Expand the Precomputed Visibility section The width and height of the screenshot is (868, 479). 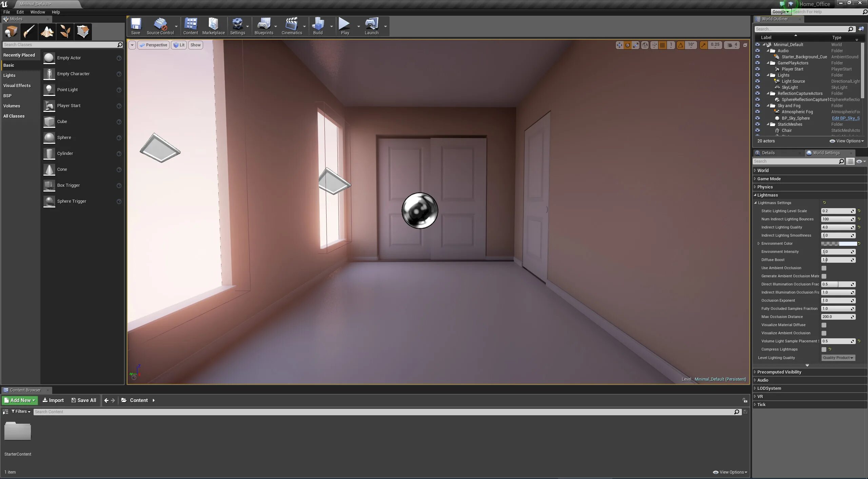(779, 372)
